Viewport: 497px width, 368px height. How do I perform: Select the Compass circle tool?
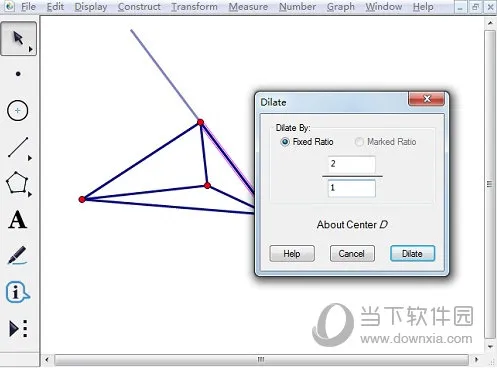click(17, 110)
